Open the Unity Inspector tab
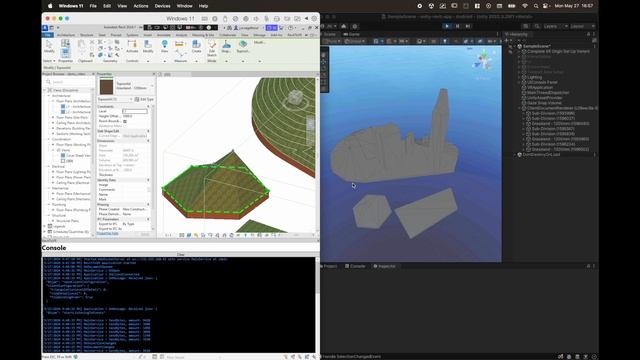The height and width of the screenshot is (360, 640). [384, 266]
